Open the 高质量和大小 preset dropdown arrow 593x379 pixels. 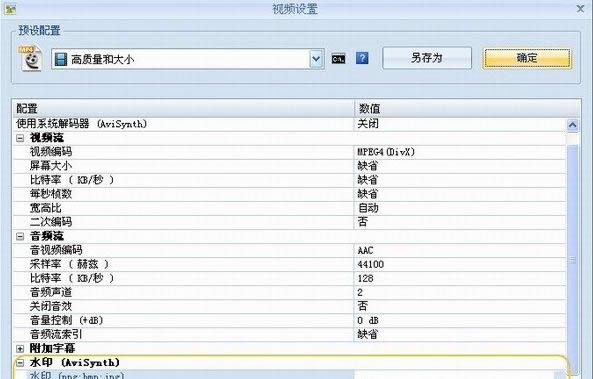[316, 59]
